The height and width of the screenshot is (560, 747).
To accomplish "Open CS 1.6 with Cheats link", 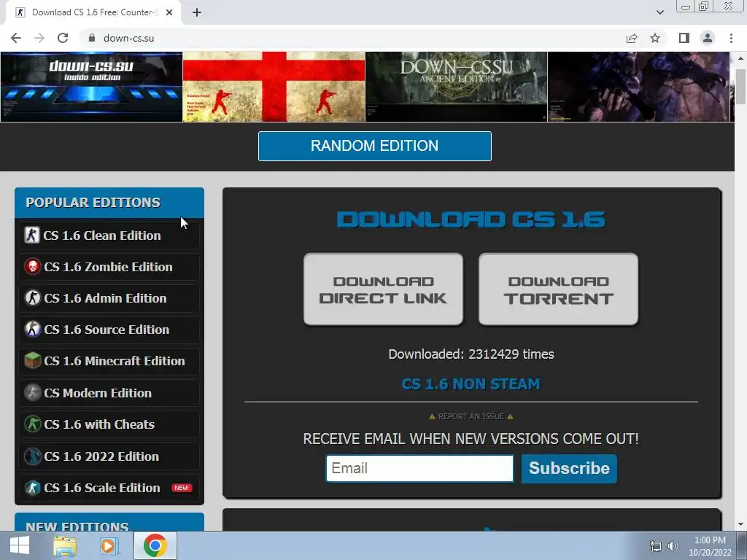I will [99, 424].
